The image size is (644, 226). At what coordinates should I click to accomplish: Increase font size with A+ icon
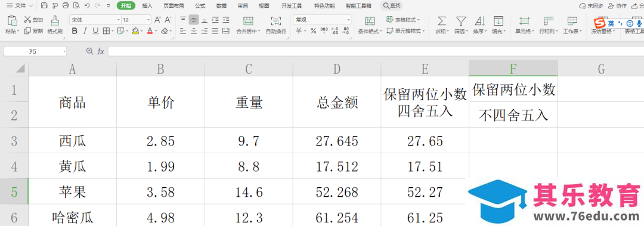[x=157, y=20]
